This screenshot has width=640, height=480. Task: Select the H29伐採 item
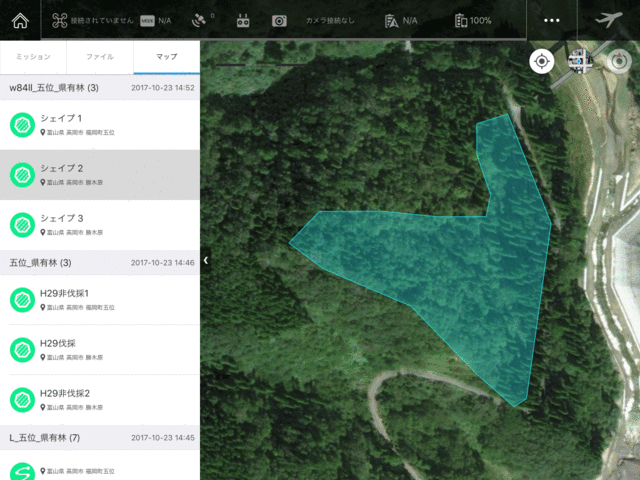[x=100, y=350]
